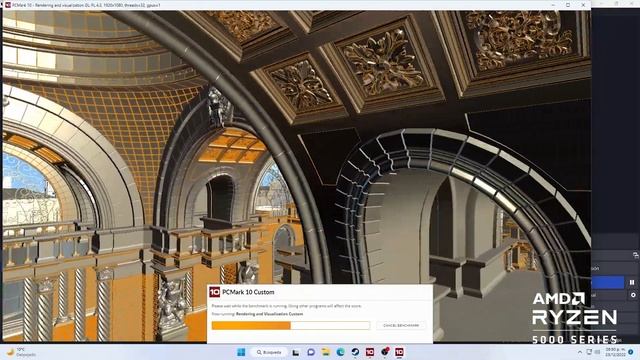Image resolution: width=640 pixels, height=360 pixels.
Task: Open the Chat app from the taskbar
Action: [311, 352]
